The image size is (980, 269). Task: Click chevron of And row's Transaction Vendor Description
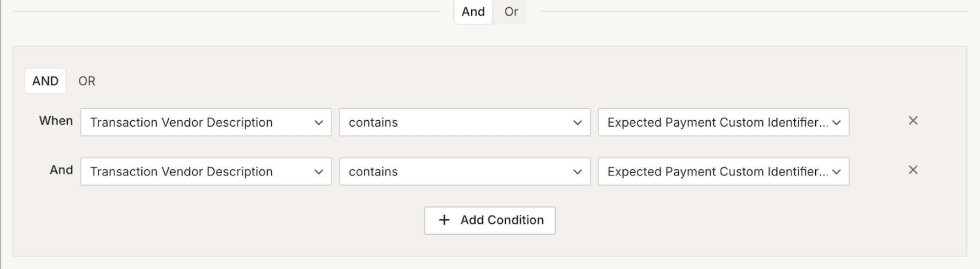pos(319,172)
